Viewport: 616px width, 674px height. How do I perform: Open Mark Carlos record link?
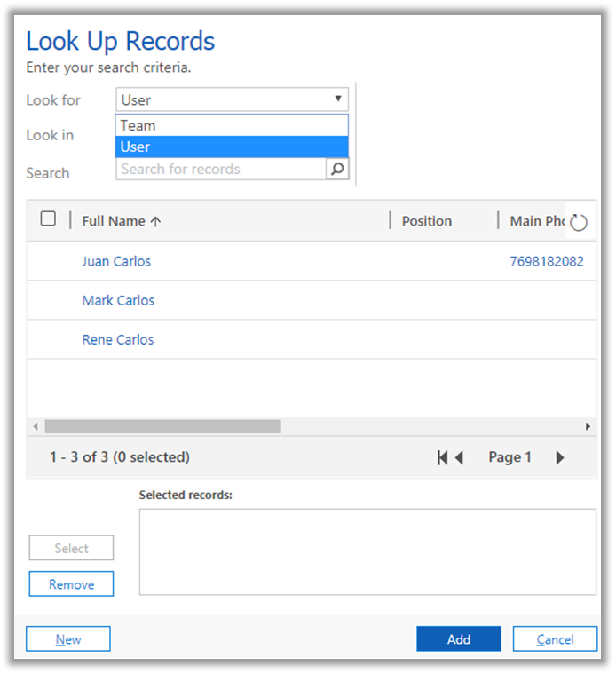pyautogui.click(x=118, y=300)
